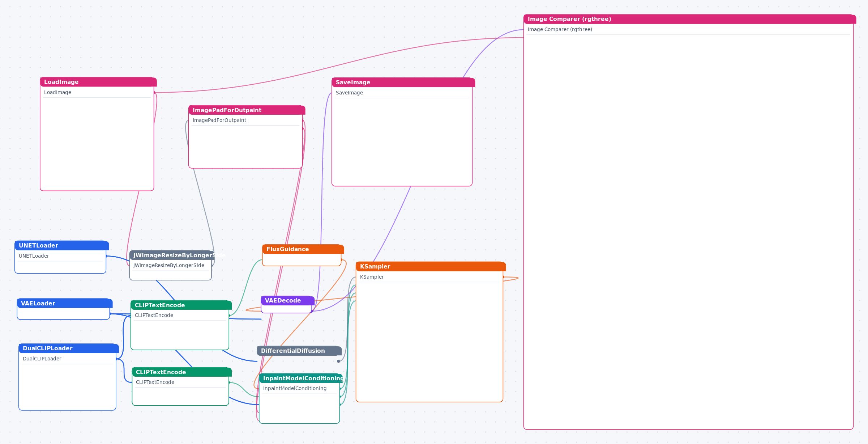Click the DifferentialDiffusion node header
Image resolution: width=868 pixels, height=444 pixels.
299,351
